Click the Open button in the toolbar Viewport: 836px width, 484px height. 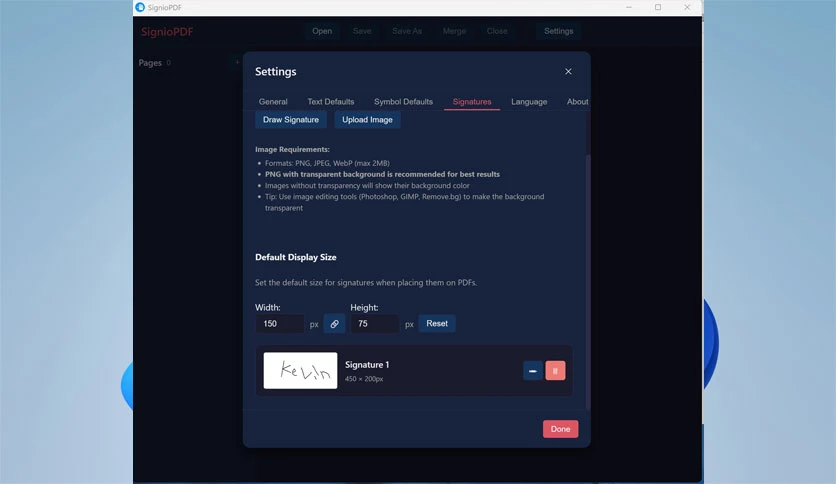click(x=322, y=31)
